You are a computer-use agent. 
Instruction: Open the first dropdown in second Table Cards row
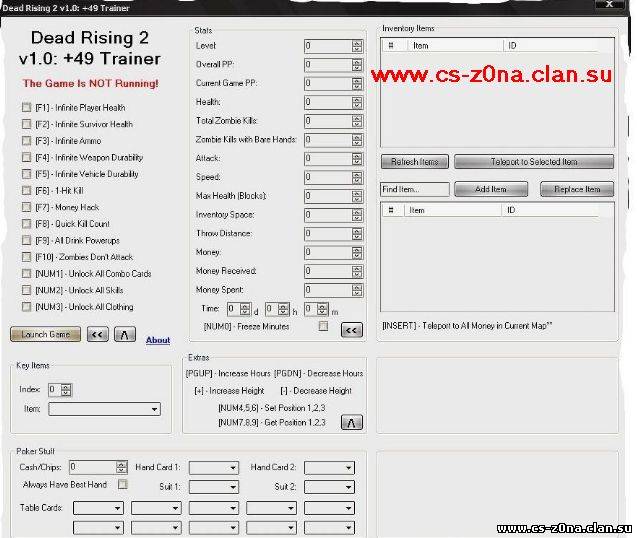coord(98,527)
